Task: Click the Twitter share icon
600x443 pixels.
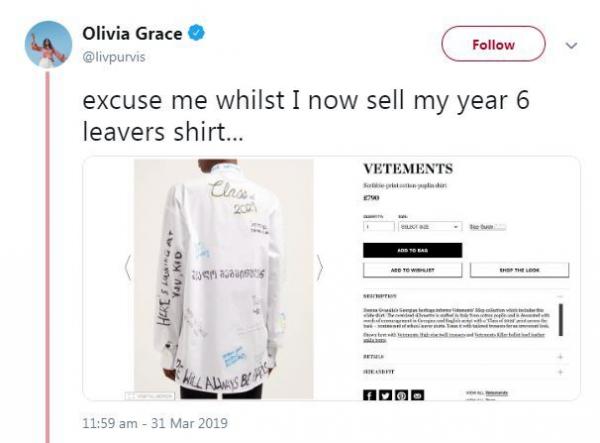Action: point(385,395)
